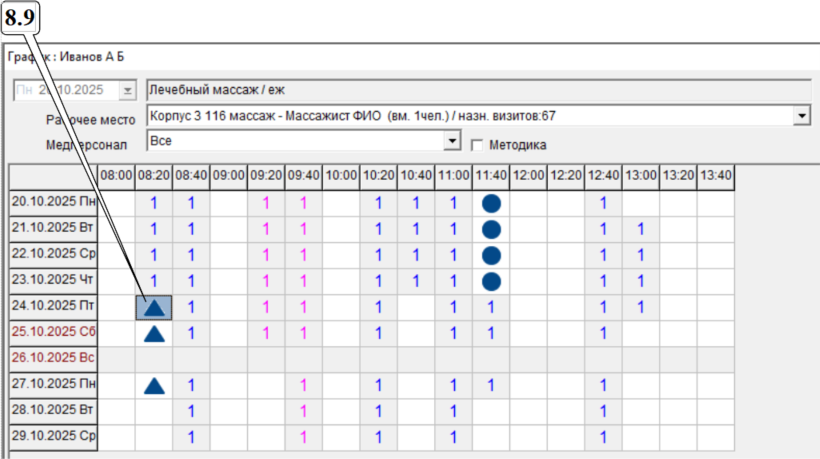The image size is (820, 459).
Task: Click slot 13:00 on 24.10.2025
Action: click(x=641, y=307)
